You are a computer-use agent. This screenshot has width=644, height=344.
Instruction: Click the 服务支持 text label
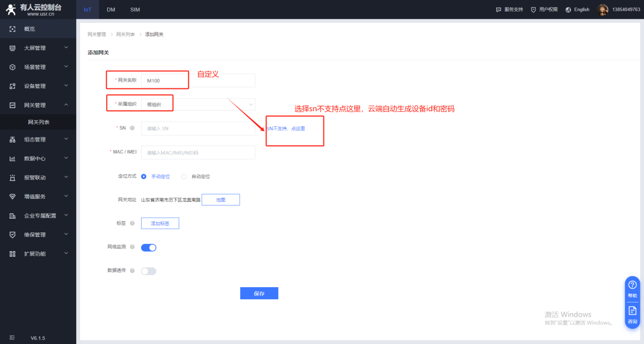(x=514, y=10)
